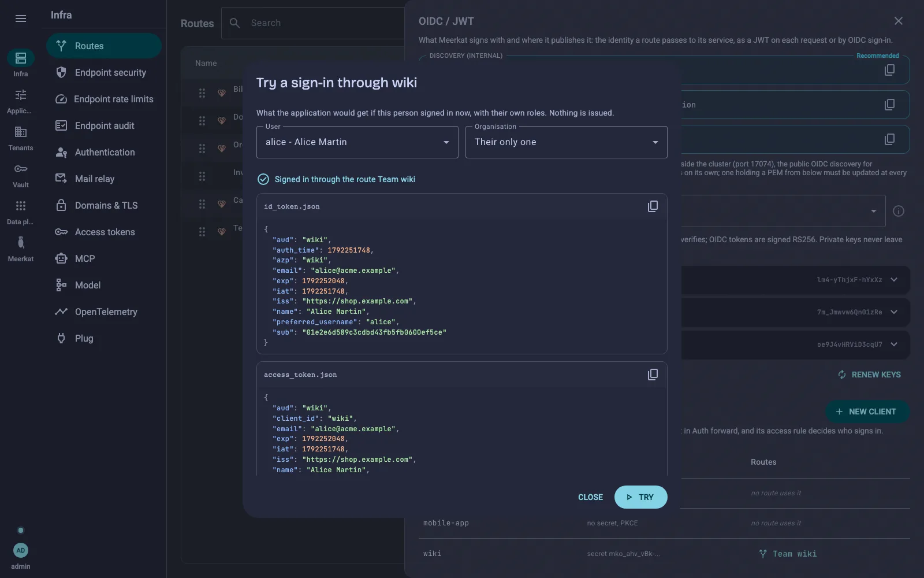Open the User dropdown showing alice
This screenshot has height=578, width=924.
[x=357, y=142]
